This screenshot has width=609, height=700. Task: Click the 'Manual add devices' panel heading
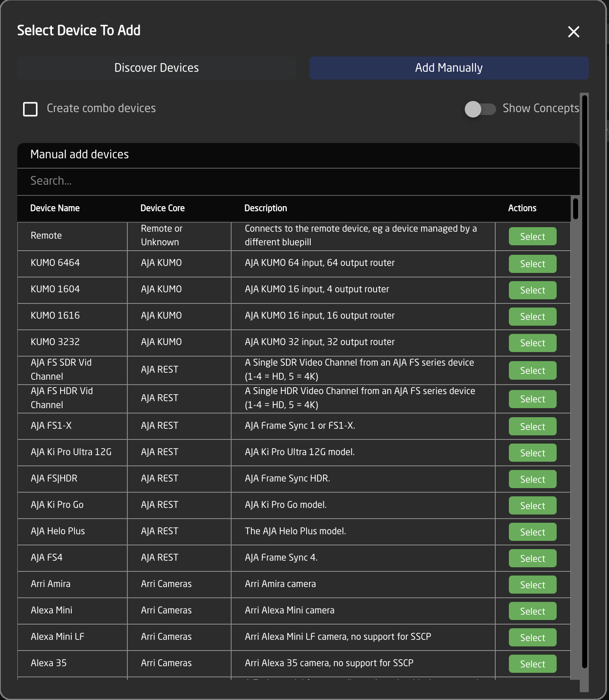(80, 155)
